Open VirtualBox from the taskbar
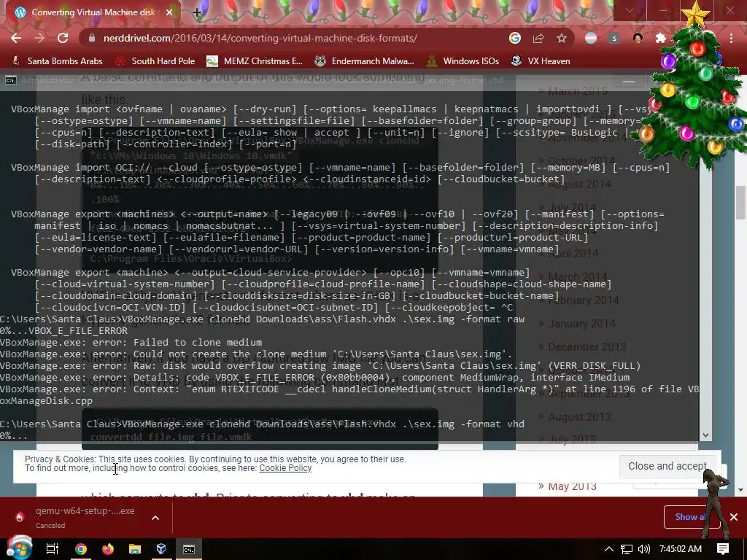Screen dimensions: 747x560 161,549
